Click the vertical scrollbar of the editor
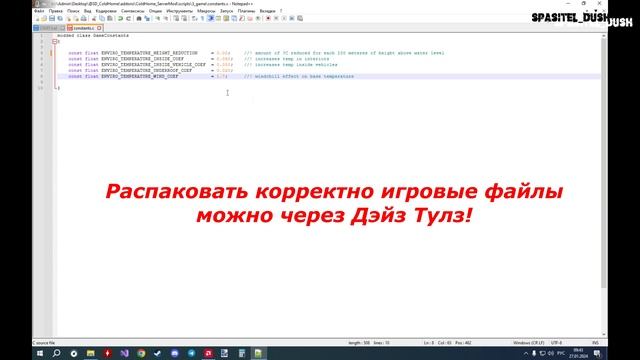Screen dimensions: 640x360 click(604, 163)
